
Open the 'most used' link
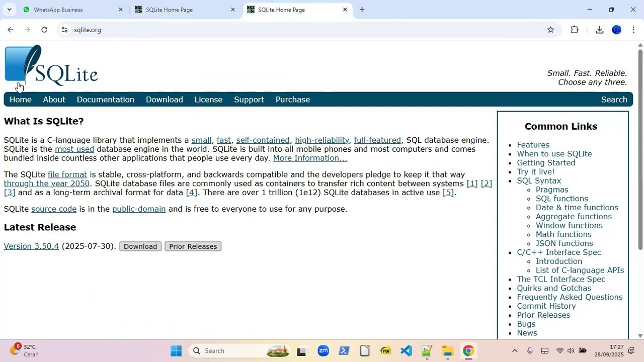point(74,149)
